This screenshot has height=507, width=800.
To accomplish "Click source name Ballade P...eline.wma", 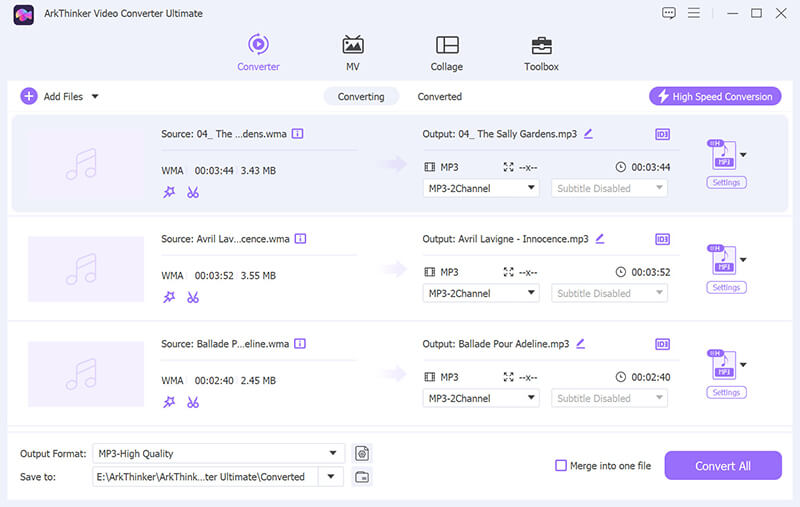I will (x=243, y=344).
